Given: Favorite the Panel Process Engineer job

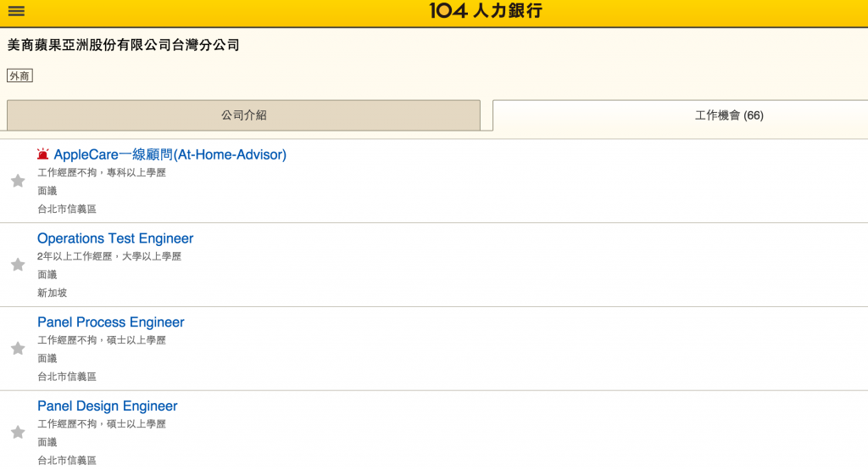Looking at the screenshot, I should pos(18,348).
